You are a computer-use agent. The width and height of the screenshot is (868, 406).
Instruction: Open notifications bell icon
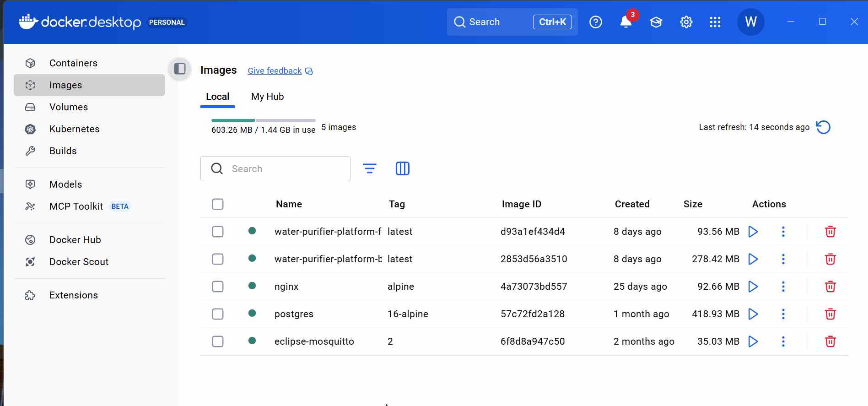[626, 22]
